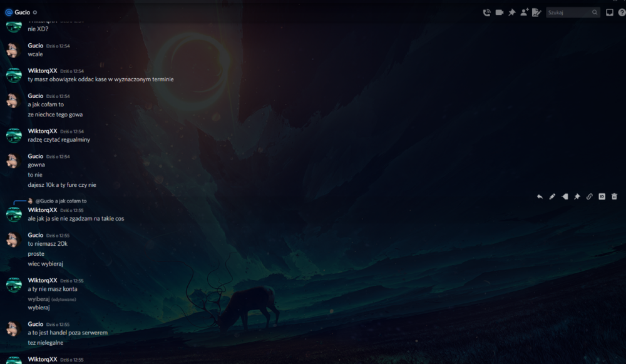Open pinned messages from header toolbar

(512, 13)
